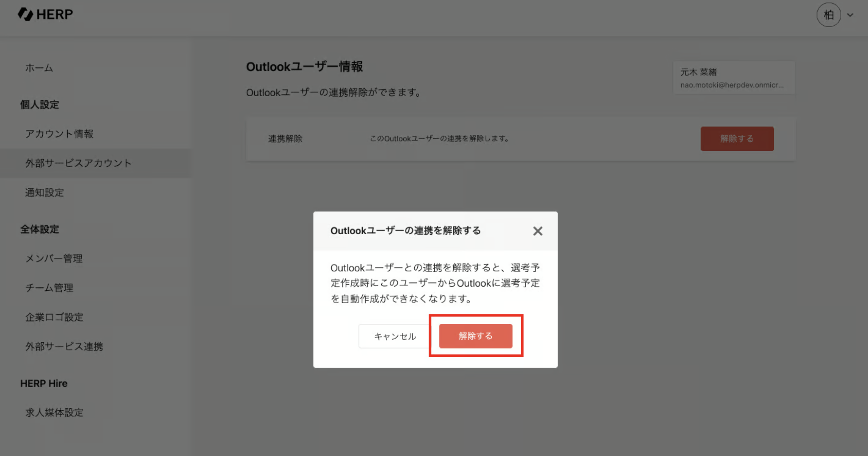Open 外部サービス連携 settings

click(64, 346)
